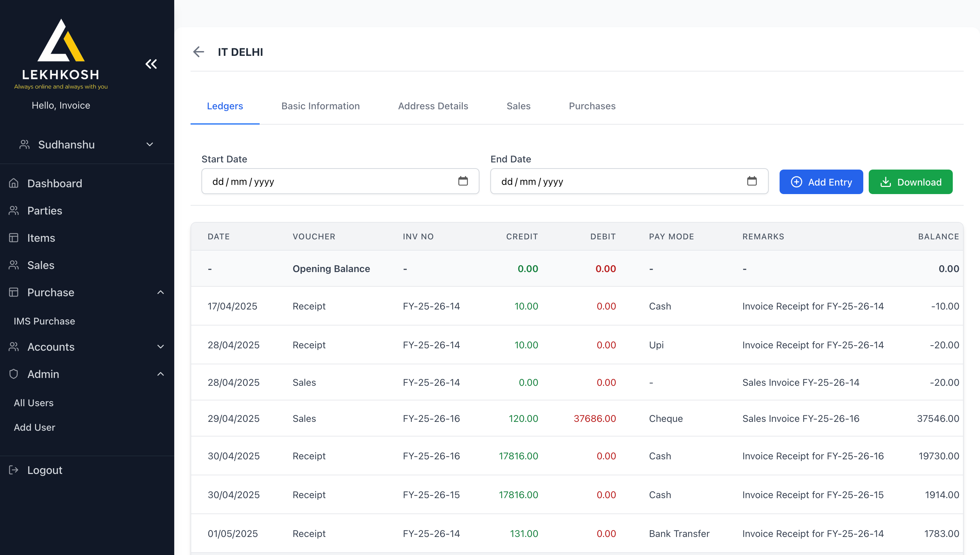Switch to Basic Information tab
The image size is (980, 555).
tap(320, 106)
